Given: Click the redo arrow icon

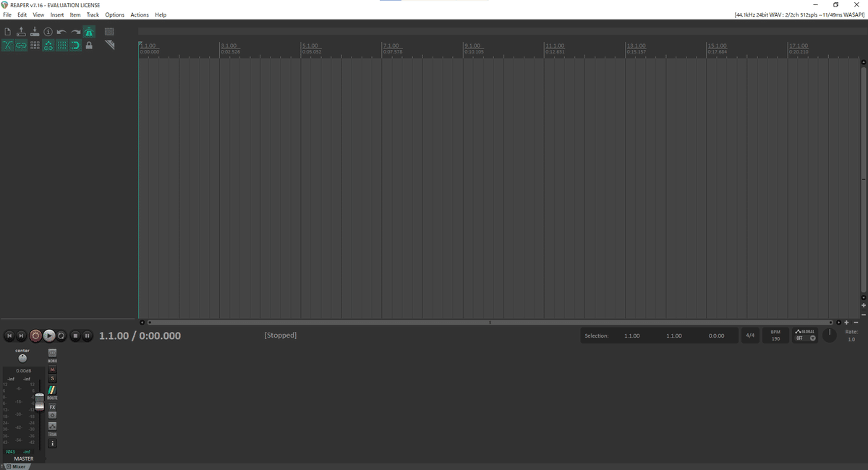Looking at the screenshot, I should coord(75,32).
